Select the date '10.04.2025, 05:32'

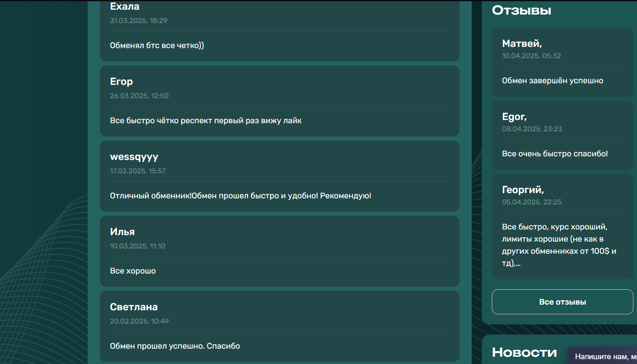[532, 56]
